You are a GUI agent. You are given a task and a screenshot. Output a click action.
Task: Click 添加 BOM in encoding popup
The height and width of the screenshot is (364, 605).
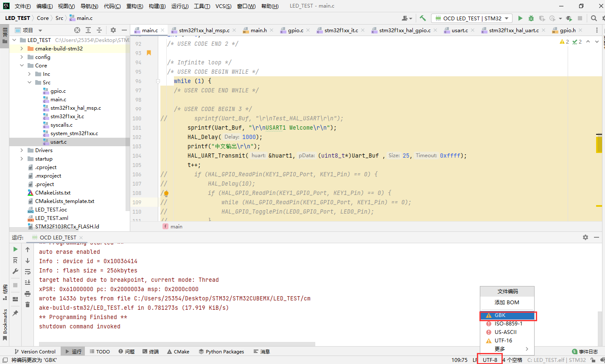(507, 303)
